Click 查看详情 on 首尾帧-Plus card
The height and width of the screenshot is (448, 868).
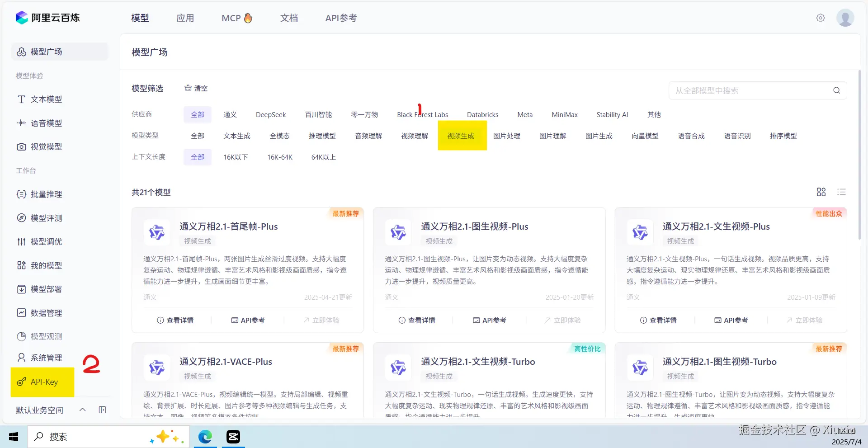coord(175,320)
